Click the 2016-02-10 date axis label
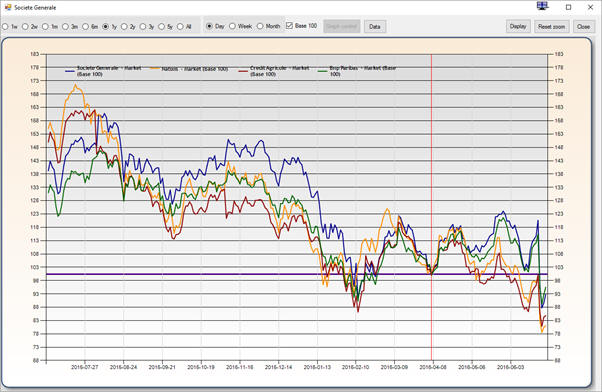This screenshot has width=602, height=392. click(x=356, y=367)
